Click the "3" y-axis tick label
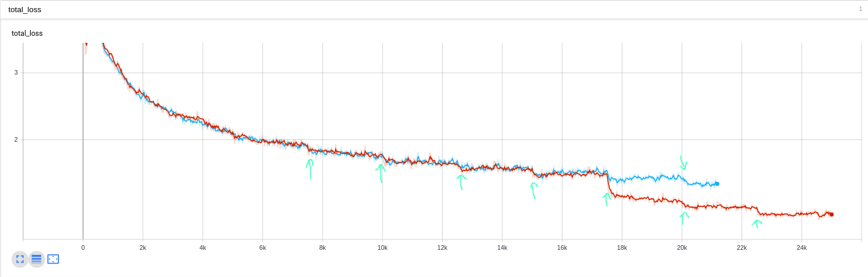 [x=16, y=73]
